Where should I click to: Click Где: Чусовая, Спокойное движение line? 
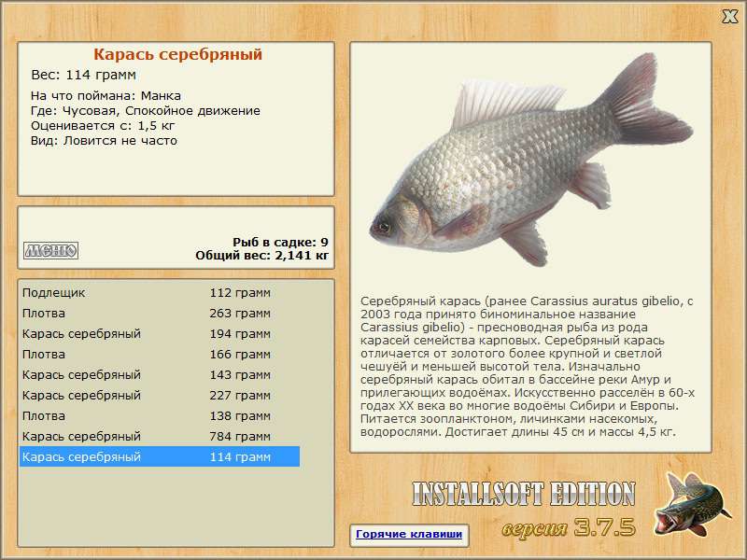[x=146, y=111]
